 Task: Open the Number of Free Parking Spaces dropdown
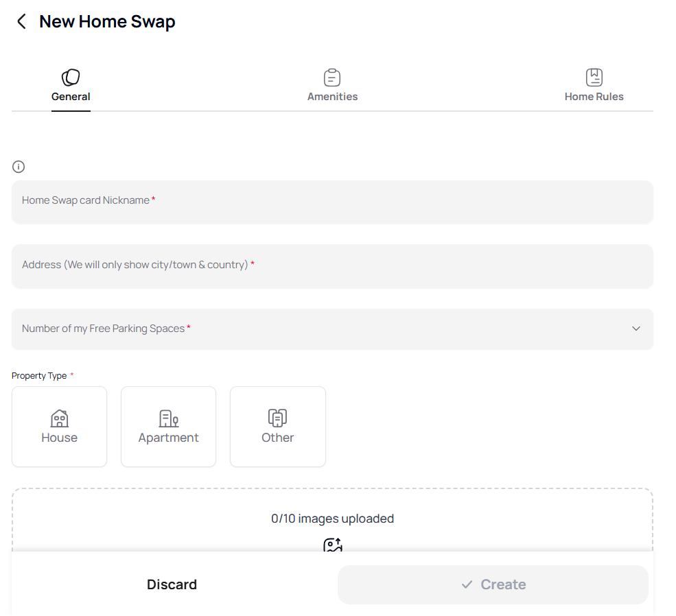[x=332, y=329]
